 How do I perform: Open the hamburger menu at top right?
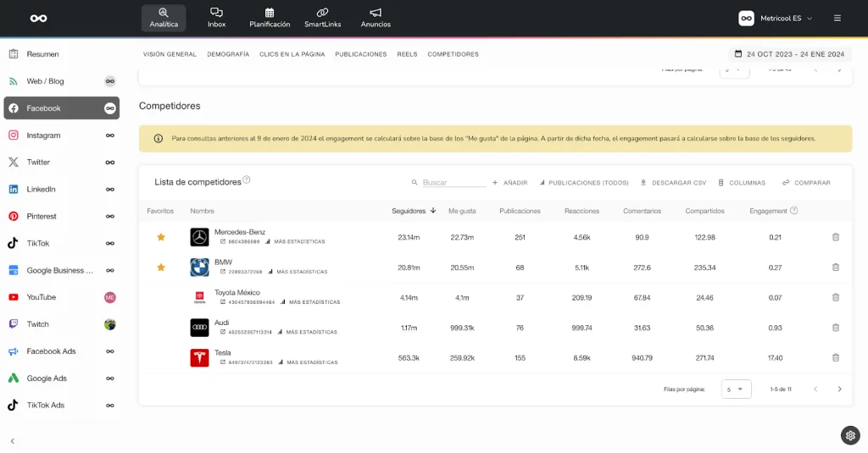click(837, 19)
